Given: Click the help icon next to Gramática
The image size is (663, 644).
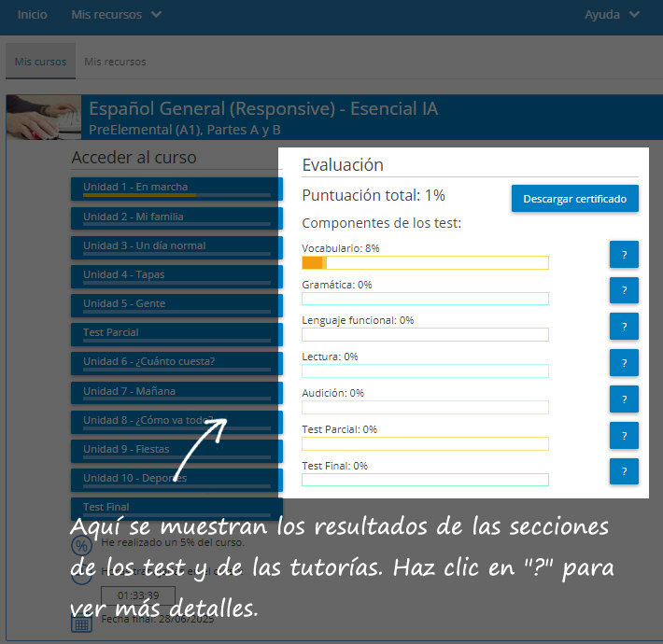Looking at the screenshot, I should click(x=624, y=290).
